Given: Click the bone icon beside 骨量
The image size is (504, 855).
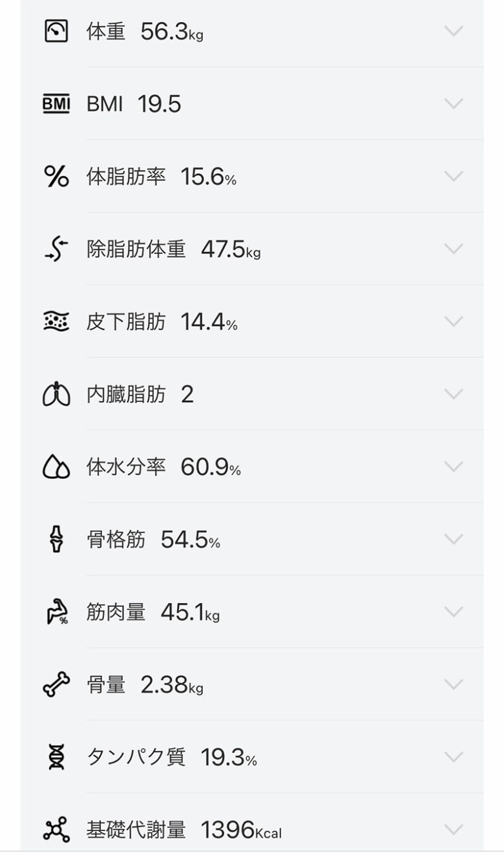Looking at the screenshot, I should [x=56, y=684].
